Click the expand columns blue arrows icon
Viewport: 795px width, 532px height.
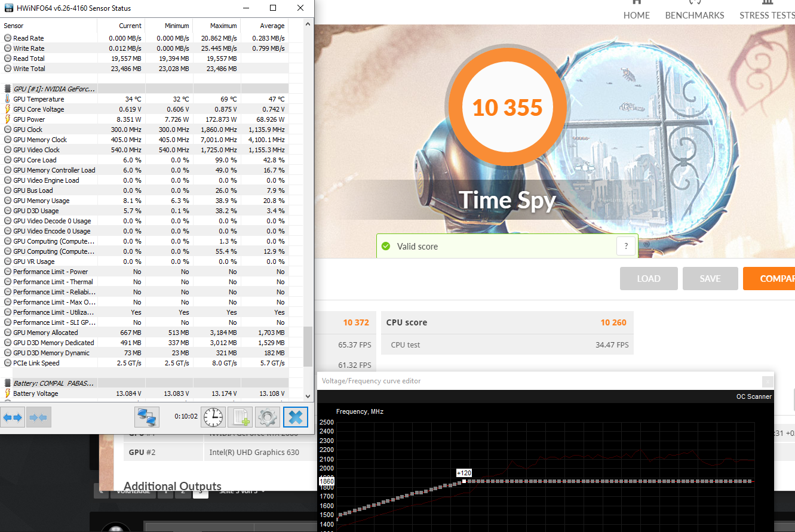[x=13, y=417]
